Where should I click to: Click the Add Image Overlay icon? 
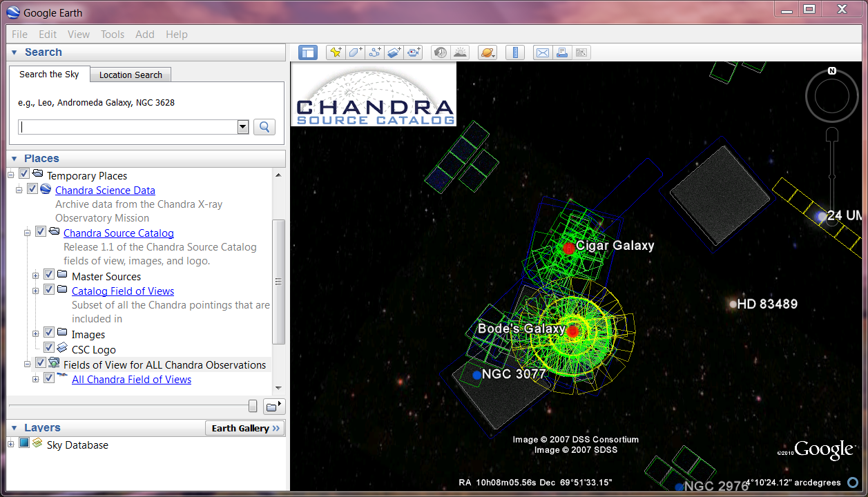(x=394, y=52)
